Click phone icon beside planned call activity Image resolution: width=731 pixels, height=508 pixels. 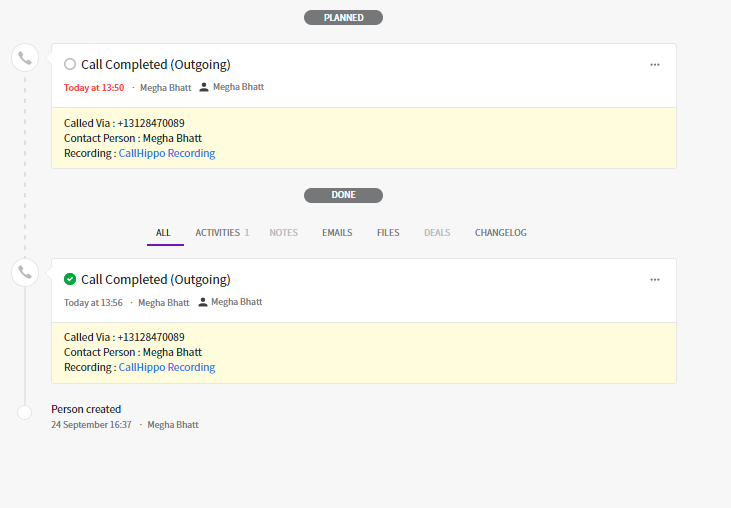point(25,58)
